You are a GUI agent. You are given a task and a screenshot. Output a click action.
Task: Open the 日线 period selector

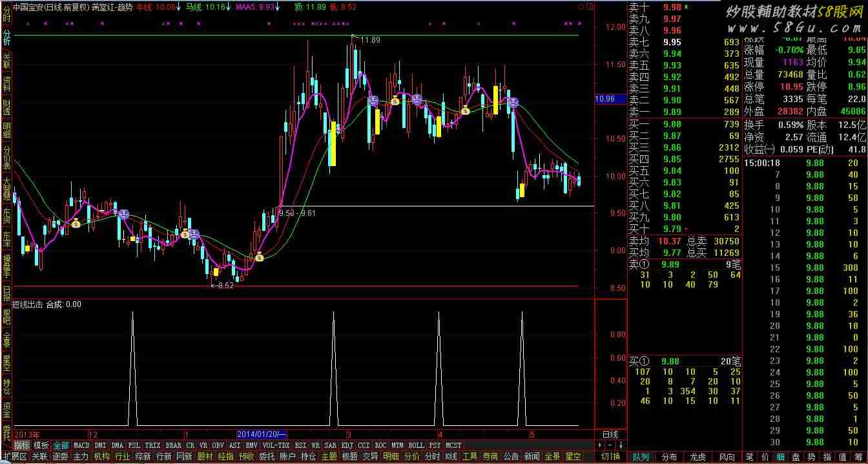610,434
